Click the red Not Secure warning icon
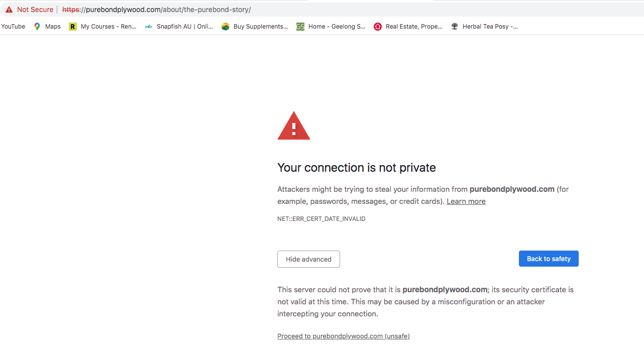 tap(9, 10)
